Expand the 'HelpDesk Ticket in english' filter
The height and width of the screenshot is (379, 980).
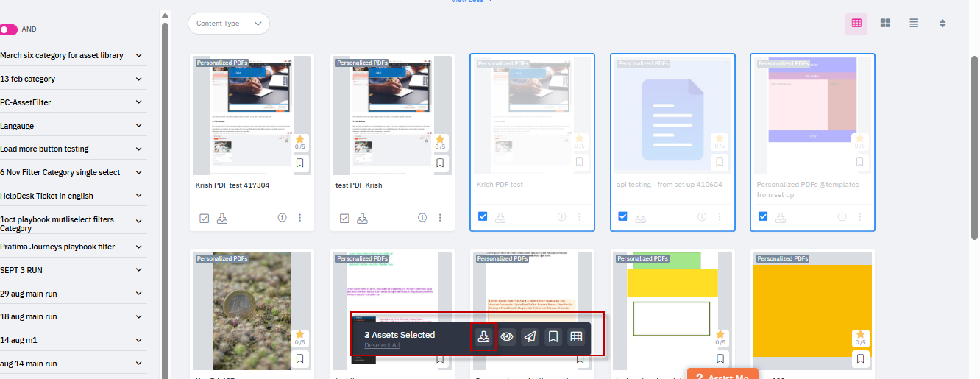coord(138,196)
